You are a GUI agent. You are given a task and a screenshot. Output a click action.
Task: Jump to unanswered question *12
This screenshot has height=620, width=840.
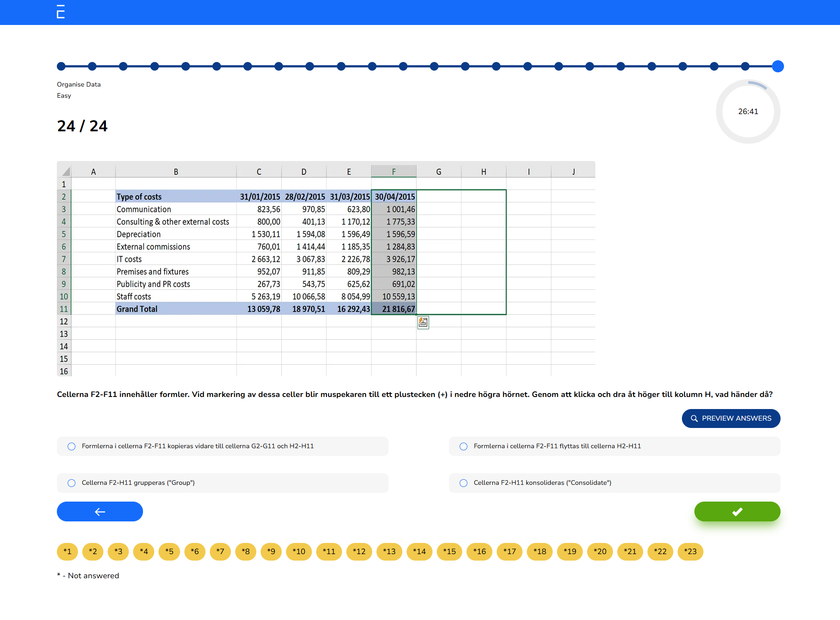click(359, 552)
